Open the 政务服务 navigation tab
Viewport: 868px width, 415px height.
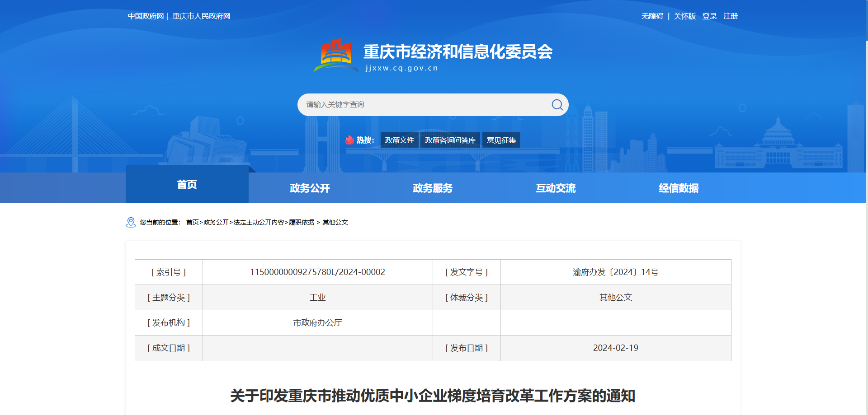[x=433, y=188]
